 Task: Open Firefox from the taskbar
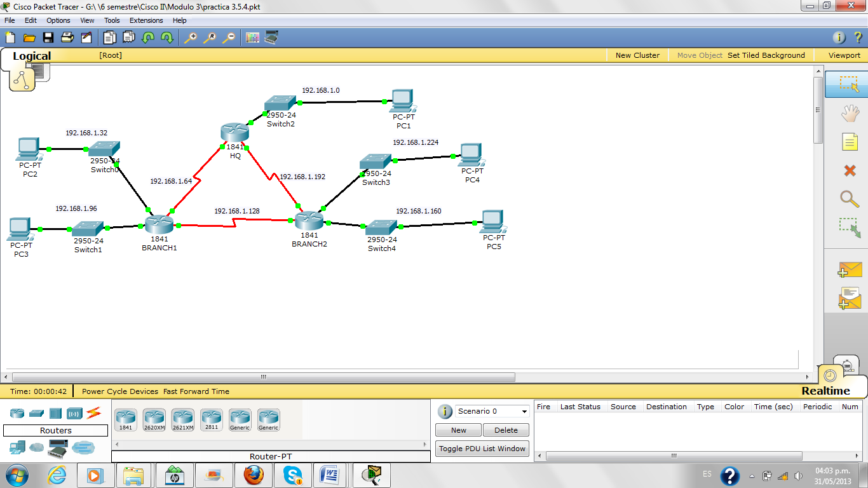pyautogui.click(x=254, y=475)
